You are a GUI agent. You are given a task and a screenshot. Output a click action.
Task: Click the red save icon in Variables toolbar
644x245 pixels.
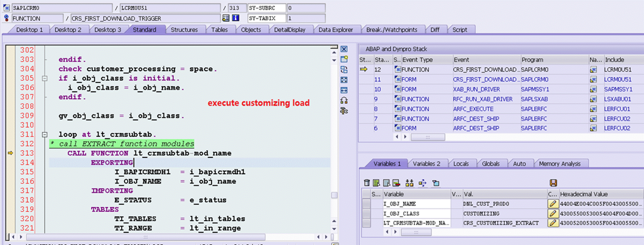[553, 183]
